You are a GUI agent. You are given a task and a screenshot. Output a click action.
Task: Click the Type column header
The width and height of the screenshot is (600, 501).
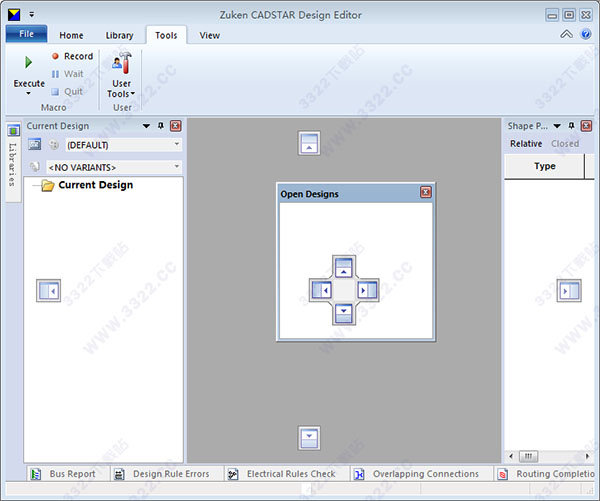545,166
